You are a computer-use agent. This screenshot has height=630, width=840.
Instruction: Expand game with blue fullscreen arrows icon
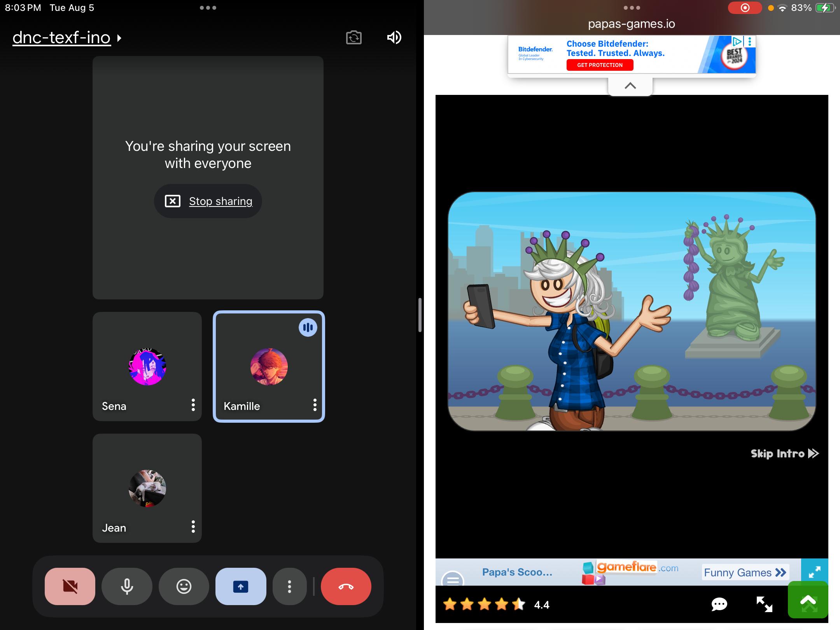point(815,572)
